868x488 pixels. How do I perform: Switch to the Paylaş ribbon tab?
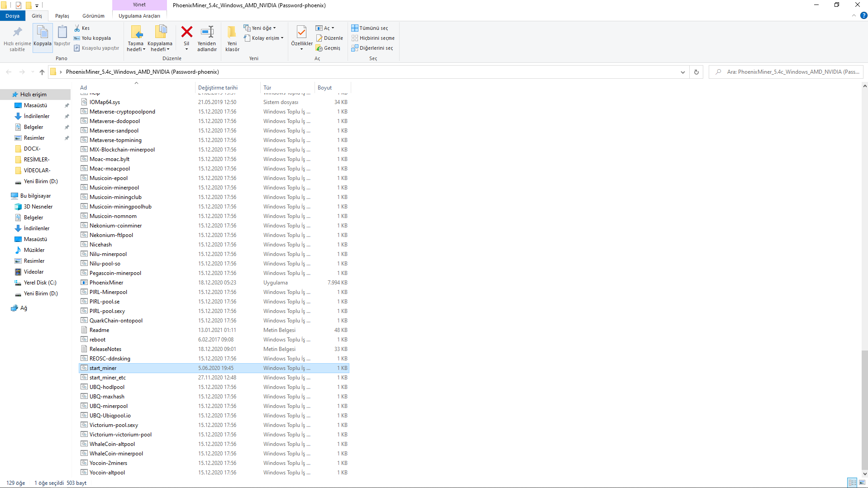(62, 16)
